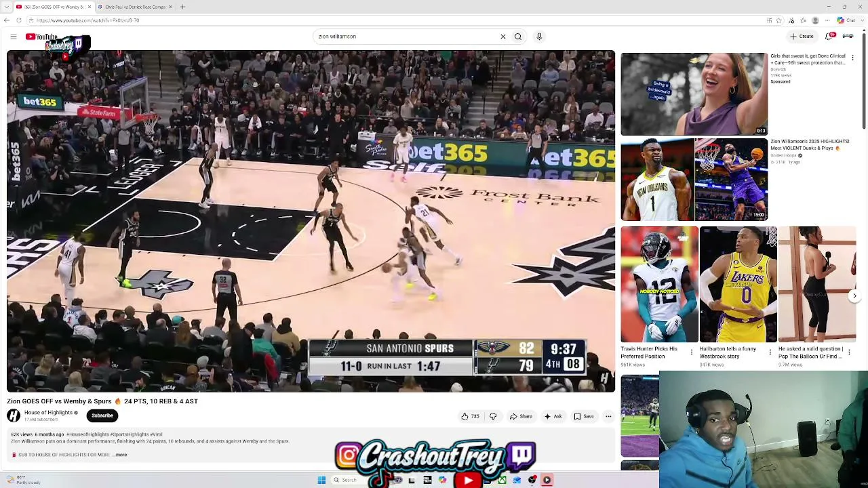The height and width of the screenshot is (488, 868).
Task: Open the Pop The Balloon short thumbnail
Action: [x=817, y=285]
